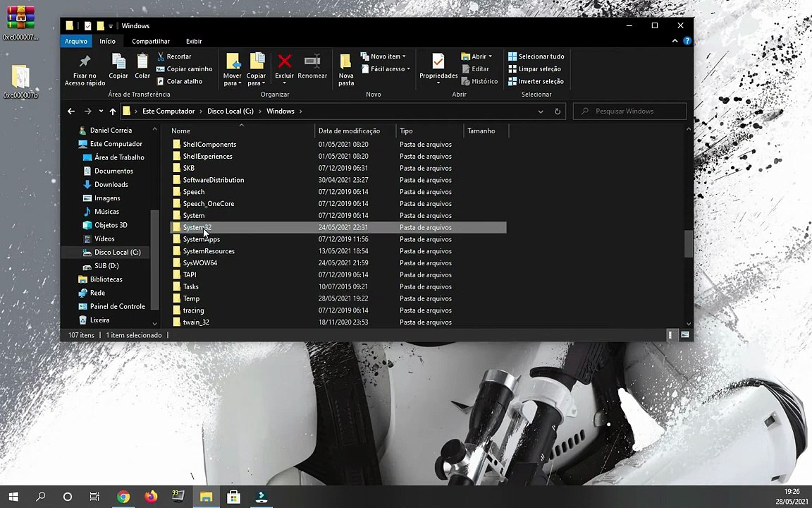This screenshot has width=812, height=508.
Task: Switch to details view icon in status bar
Action: tap(670, 335)
